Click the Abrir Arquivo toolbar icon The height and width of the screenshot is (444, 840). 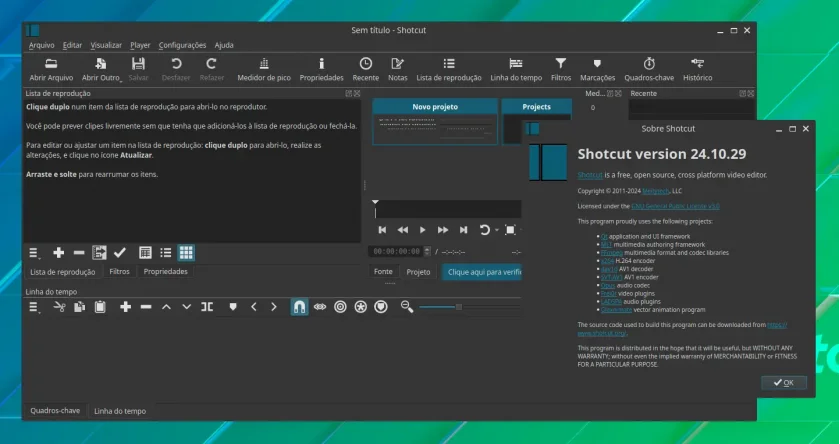tap(51, 70)
